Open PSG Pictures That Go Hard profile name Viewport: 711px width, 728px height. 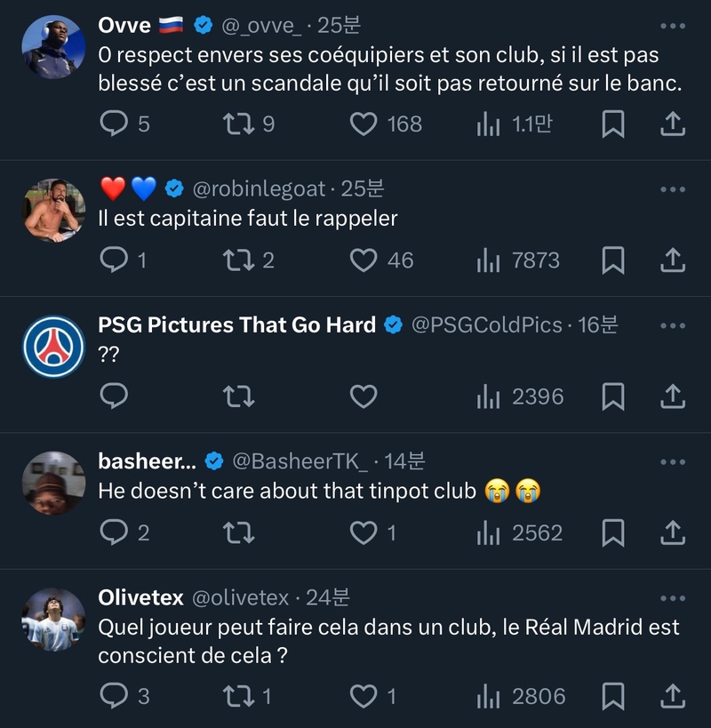(236, 325)
